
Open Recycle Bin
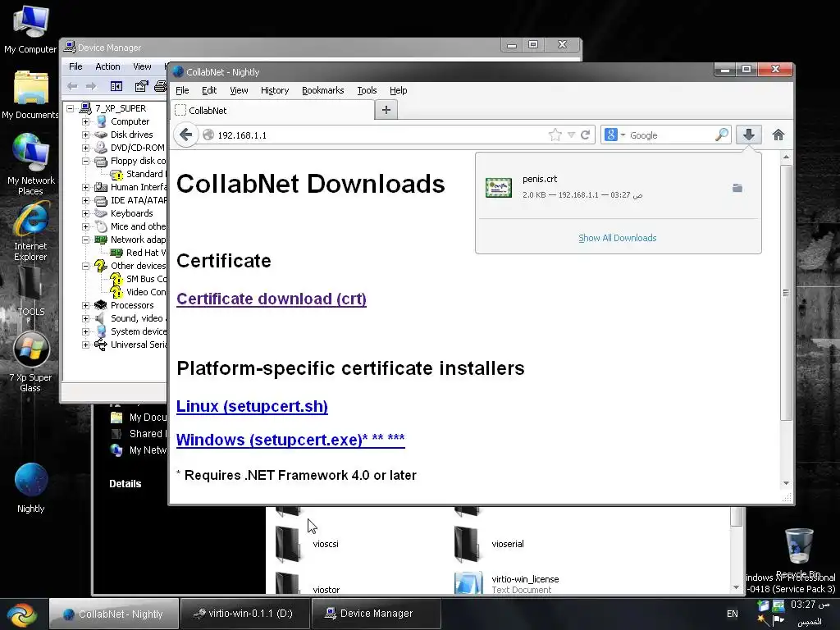tap(798, 552)
